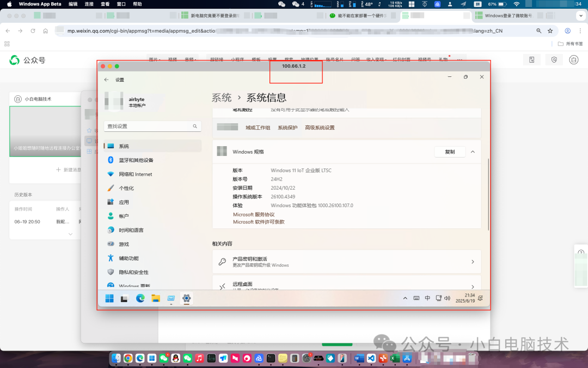This screenshot has height=368, width=588.
Task: Open 个性化 in Settings sidebar
Action: point(152,188)
